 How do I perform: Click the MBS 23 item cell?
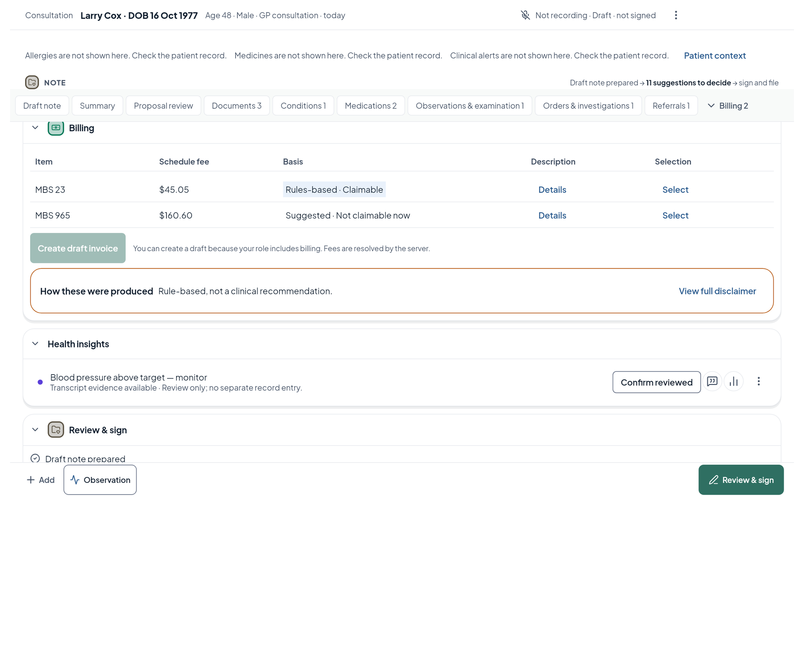coord(50,189)
